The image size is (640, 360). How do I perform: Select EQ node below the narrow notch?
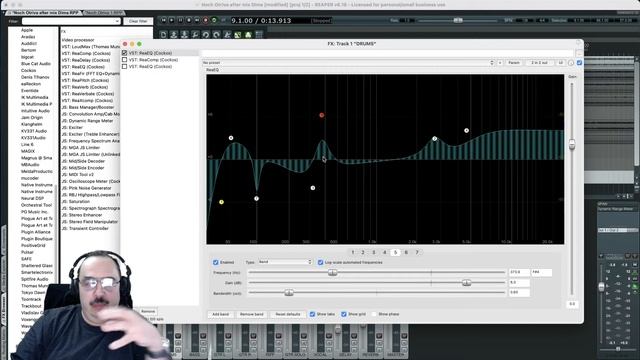[x=256, y=198]
